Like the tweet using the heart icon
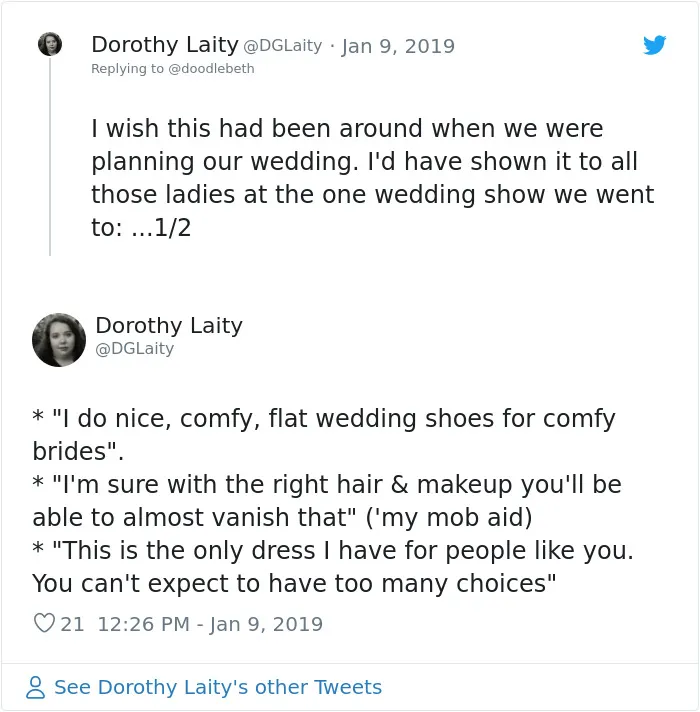700x712 pixels. [44, 623]
